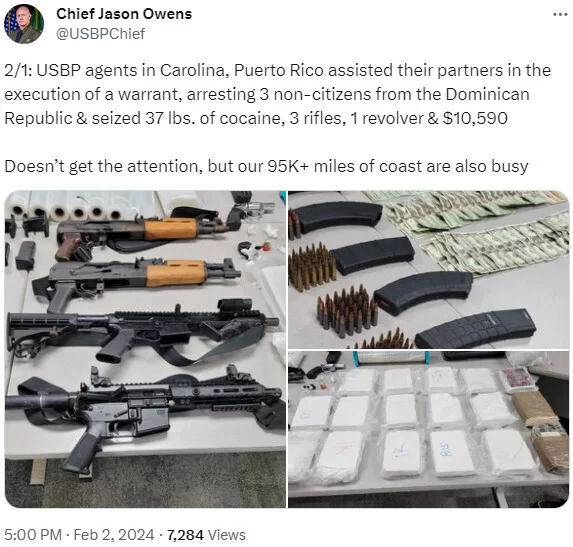The image size is (573, 547).
Task: Click the 7,284 Views count
Action: coord(206,535)
